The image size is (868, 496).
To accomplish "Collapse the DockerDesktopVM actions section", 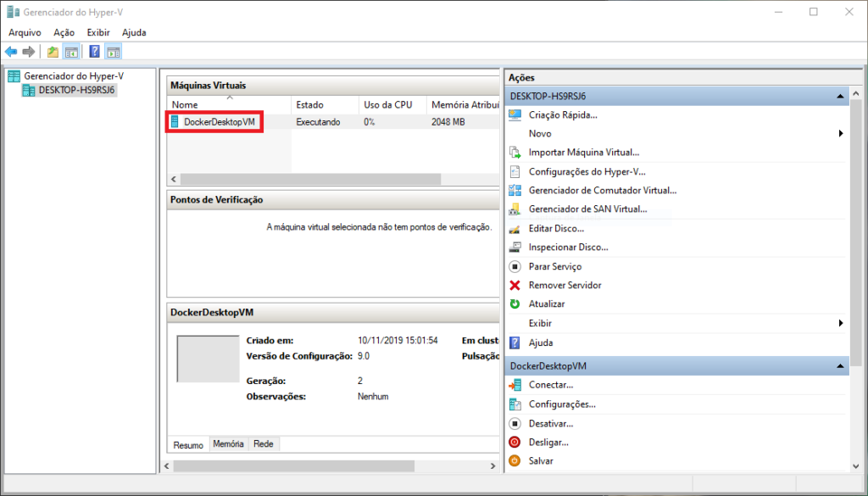I will tap(840, 366).
